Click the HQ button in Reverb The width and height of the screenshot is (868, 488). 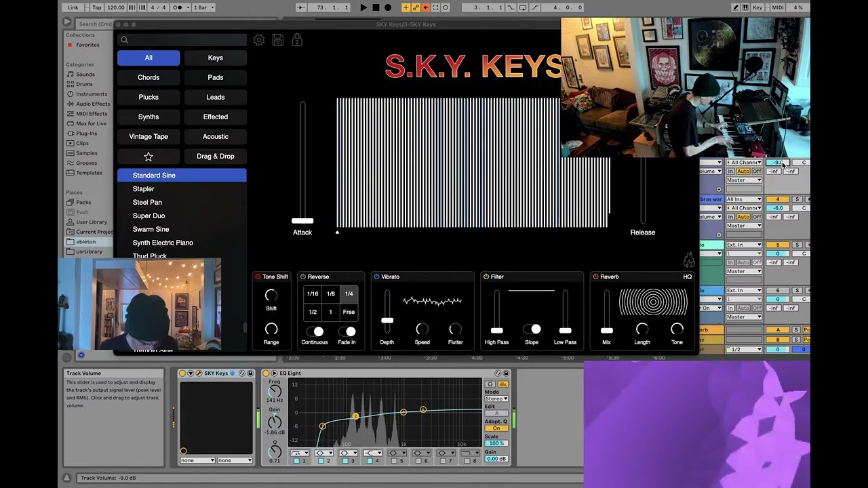688,277
